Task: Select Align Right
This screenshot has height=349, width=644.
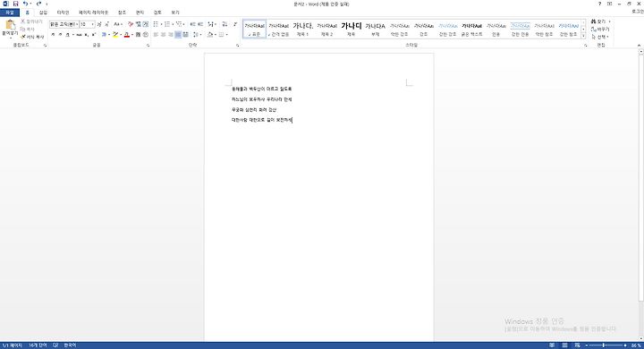Action: coord(171,35)
